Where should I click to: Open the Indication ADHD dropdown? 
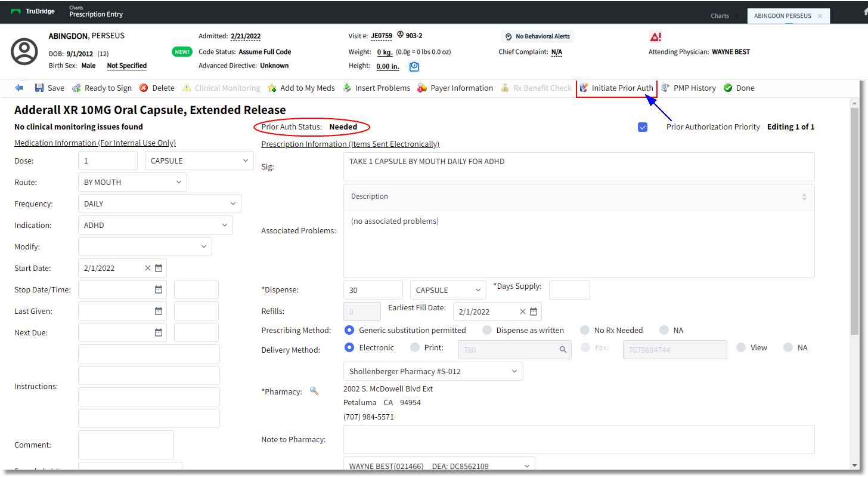point(156,225)
